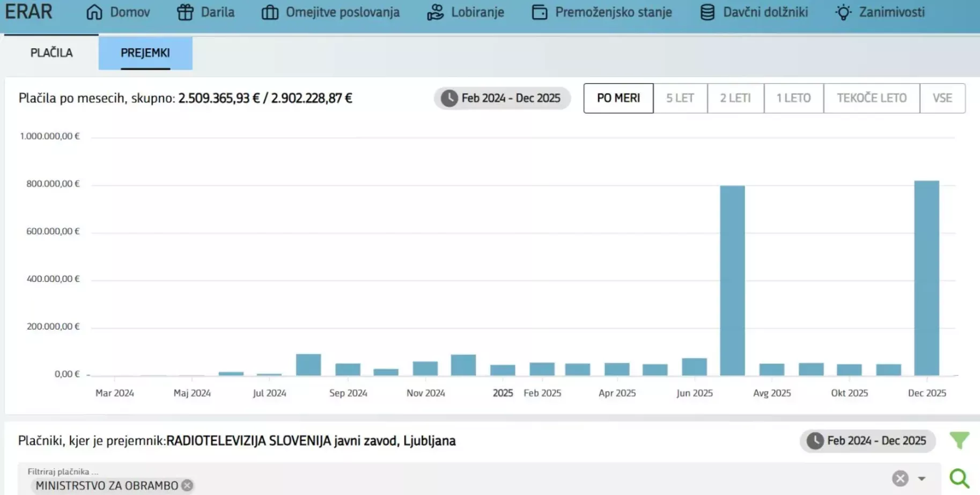This screenshot has height=495, width=980.
Task: Switch to the PLAČILA tab
Action: (51, 53)
